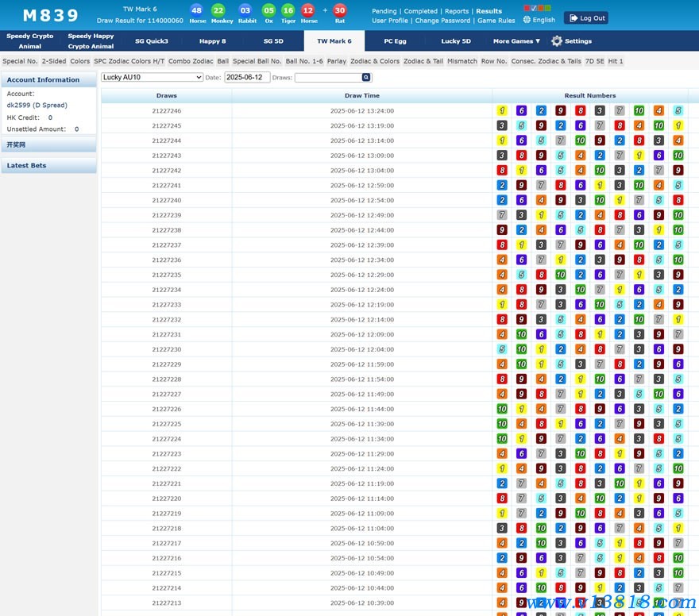Image resolution: width=699 pixels, height=616 pixels.
Task: Expand the More Games menu
Action: 516,41
